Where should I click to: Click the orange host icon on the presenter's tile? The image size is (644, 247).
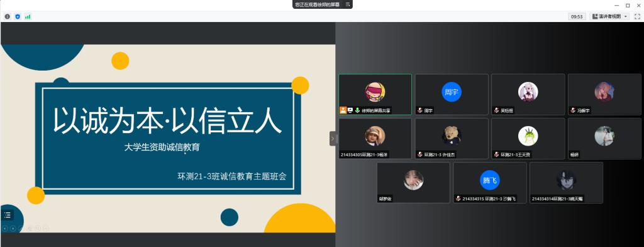343,110
